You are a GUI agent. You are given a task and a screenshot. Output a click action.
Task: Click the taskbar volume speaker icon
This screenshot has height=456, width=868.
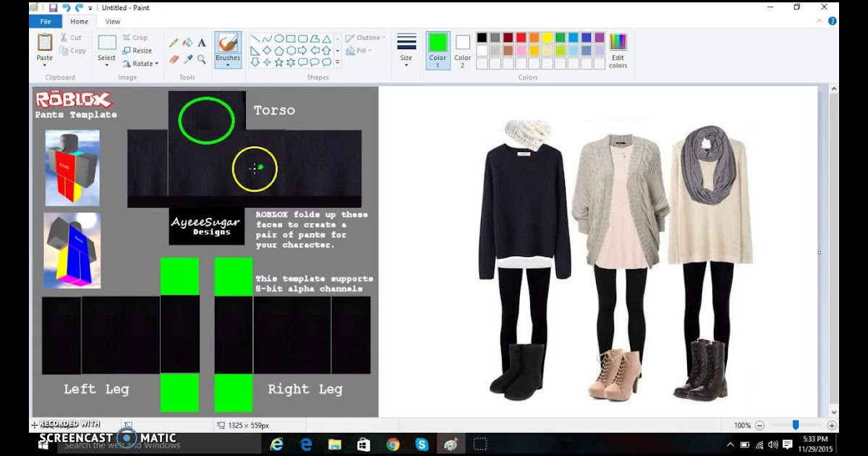pyautogui.click(x=773, y=444)
